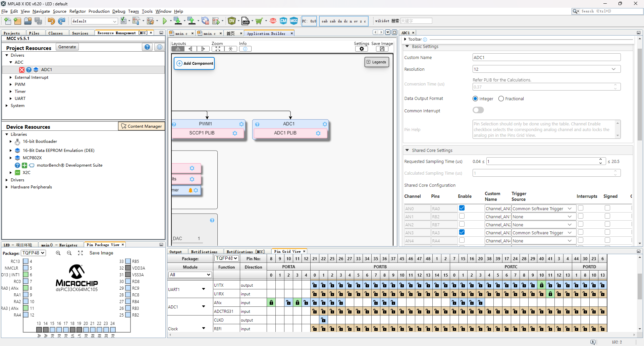Switch to Notifications [MCC] tab
This screenshot has height=346, width=644.
pos(246,251)
